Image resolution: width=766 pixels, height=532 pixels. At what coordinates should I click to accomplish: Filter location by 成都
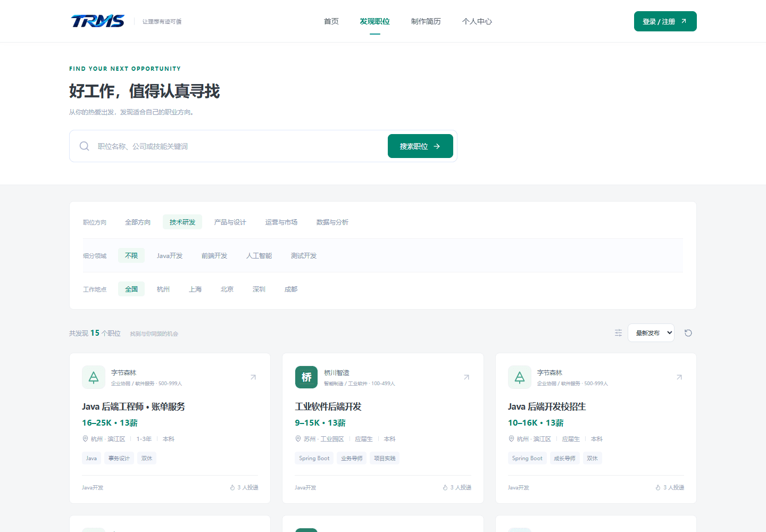(x=291, y=289)
